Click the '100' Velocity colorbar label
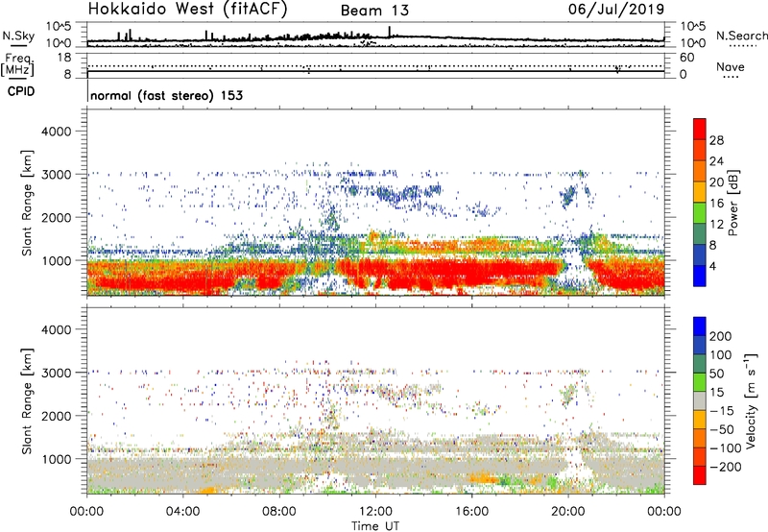 (x=721, y=354)
